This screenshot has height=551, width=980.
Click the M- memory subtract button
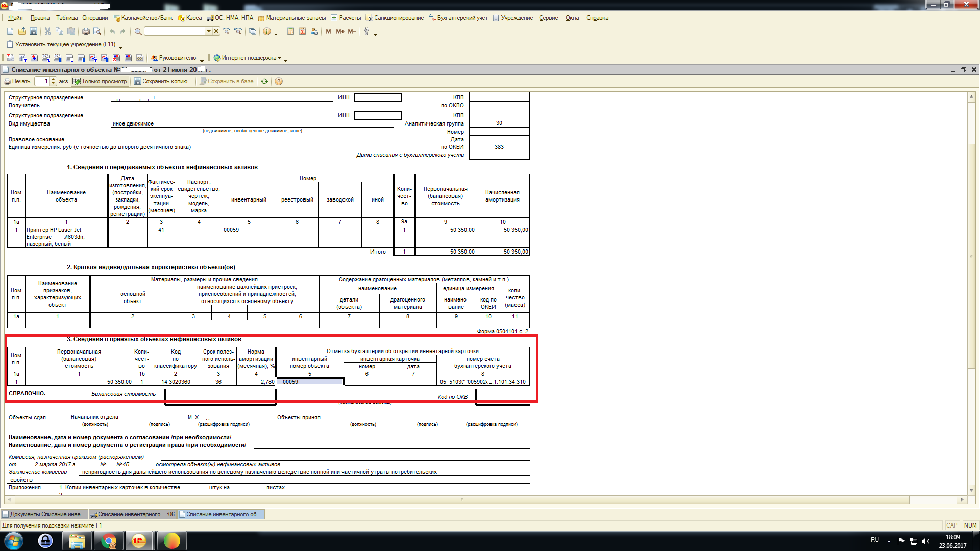tap(352, 32)
